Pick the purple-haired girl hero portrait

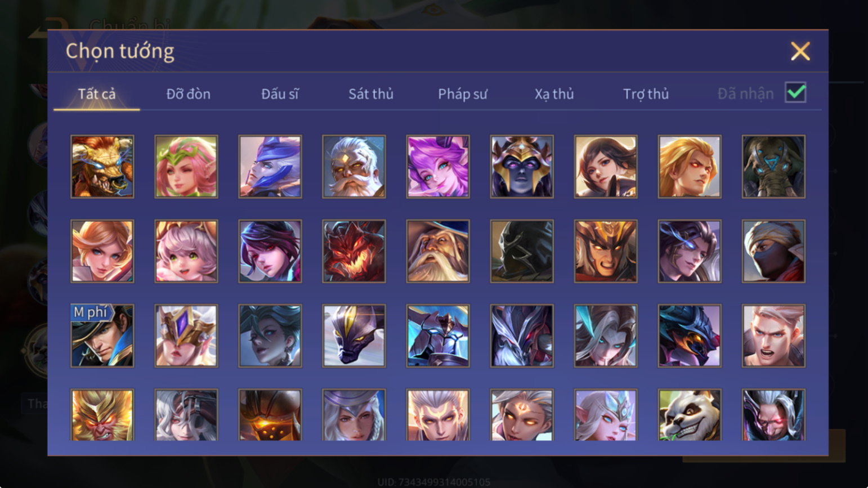click(438, 167)
